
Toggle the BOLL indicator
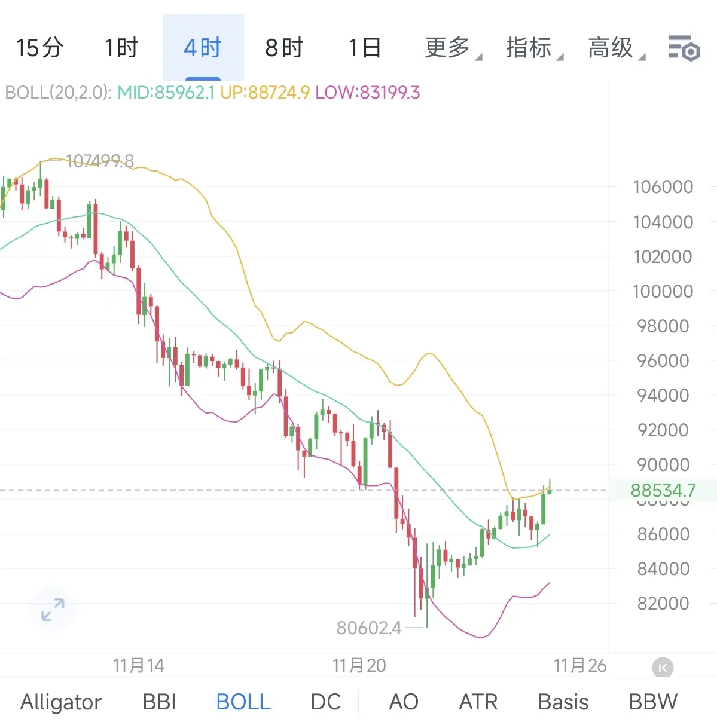243,702
